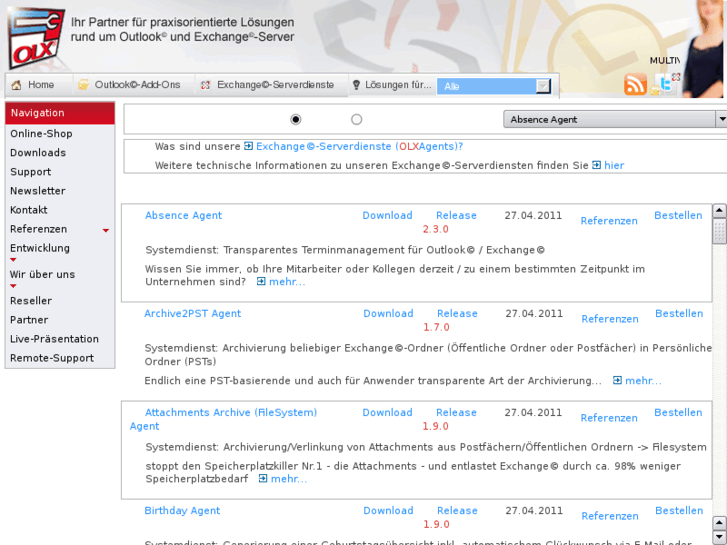The image size is (727, 545).
Task: Click the product list scrollbar up arrow
Action: tap(719, 211)
